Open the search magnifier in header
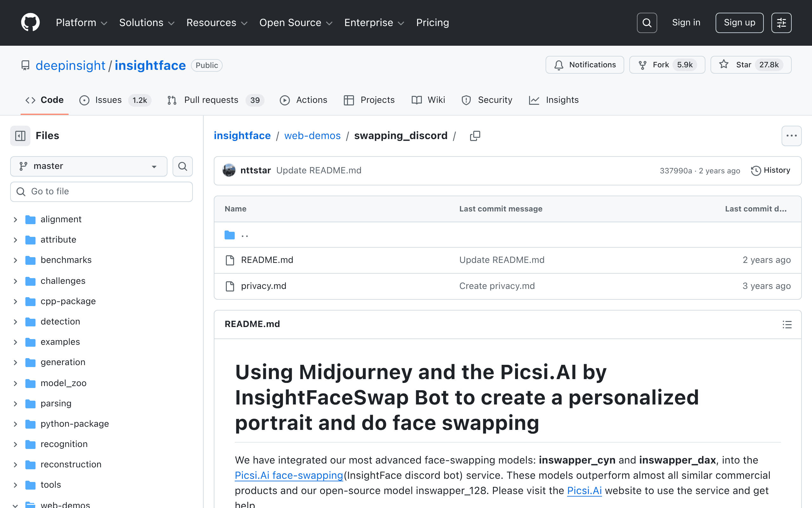This screenshot has width=812, height=508. (646, 23)
